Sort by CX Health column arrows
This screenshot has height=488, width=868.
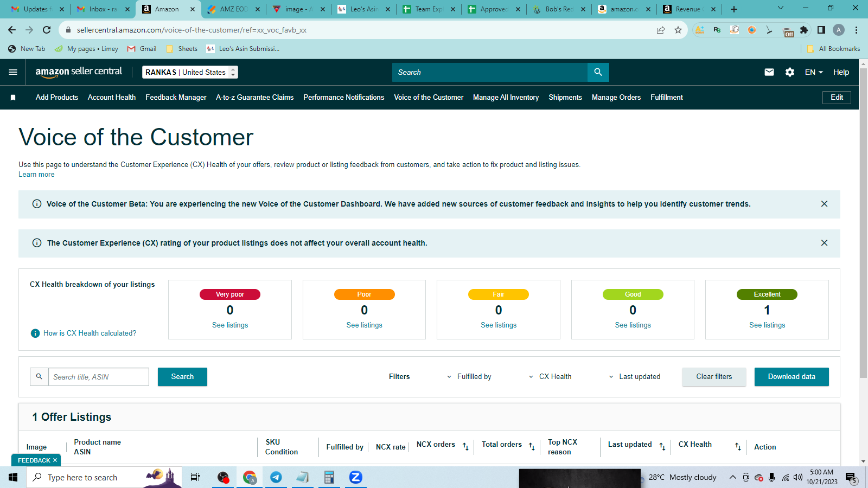pos(738,446)
